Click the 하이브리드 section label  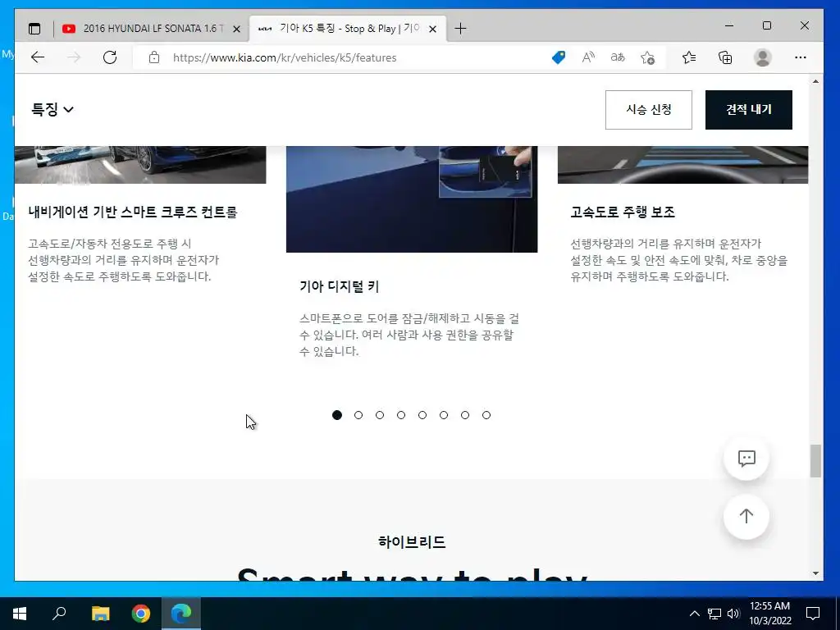[x=412, y=541]
